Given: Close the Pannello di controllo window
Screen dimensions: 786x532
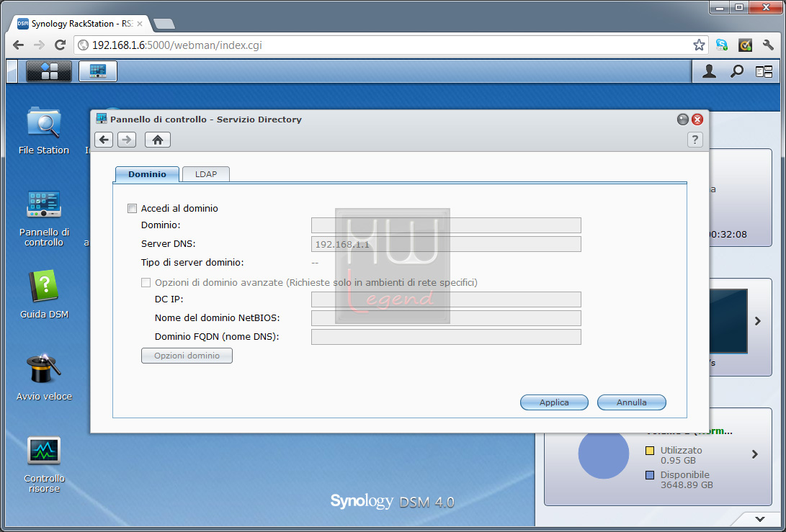Looking at the screenshot, I should (x=697, y=120).
